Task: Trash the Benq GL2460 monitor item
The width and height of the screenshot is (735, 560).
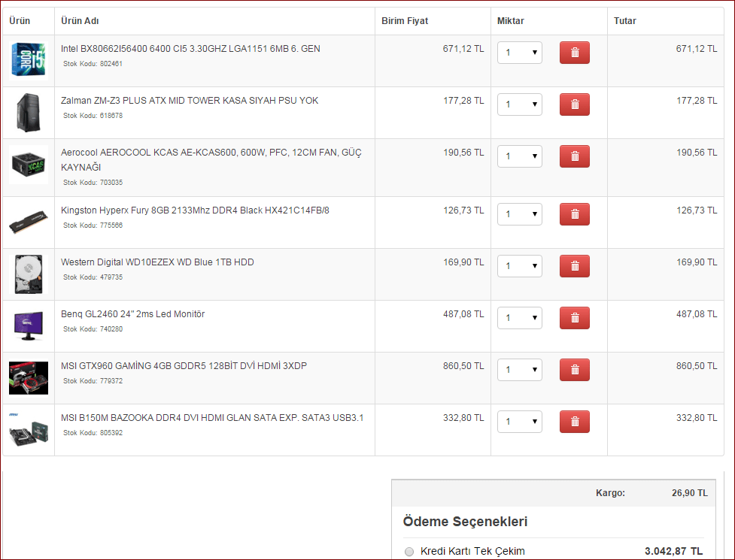Action: pos(574,318)
